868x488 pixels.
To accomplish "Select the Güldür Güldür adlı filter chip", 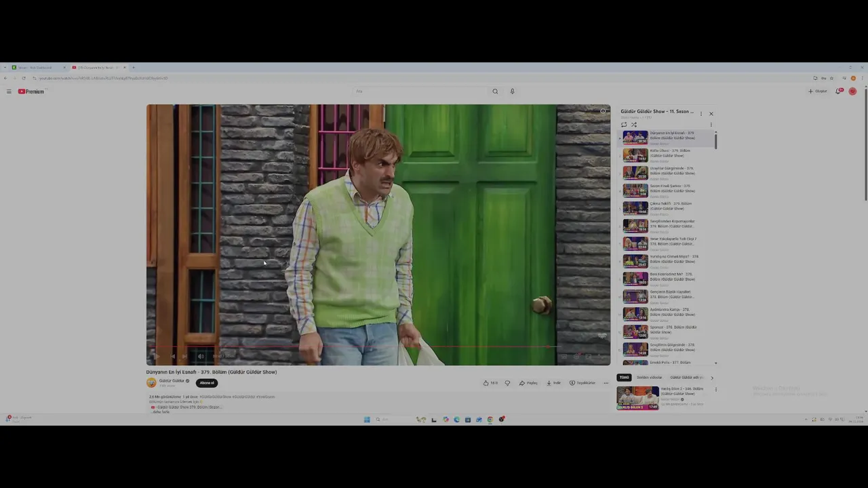I will click(686, 378).
